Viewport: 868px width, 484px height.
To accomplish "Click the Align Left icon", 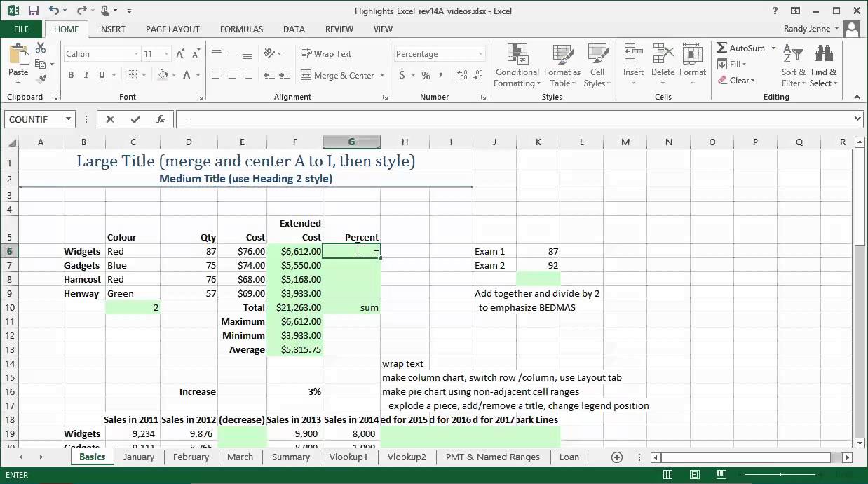I will tap(217, 75).
